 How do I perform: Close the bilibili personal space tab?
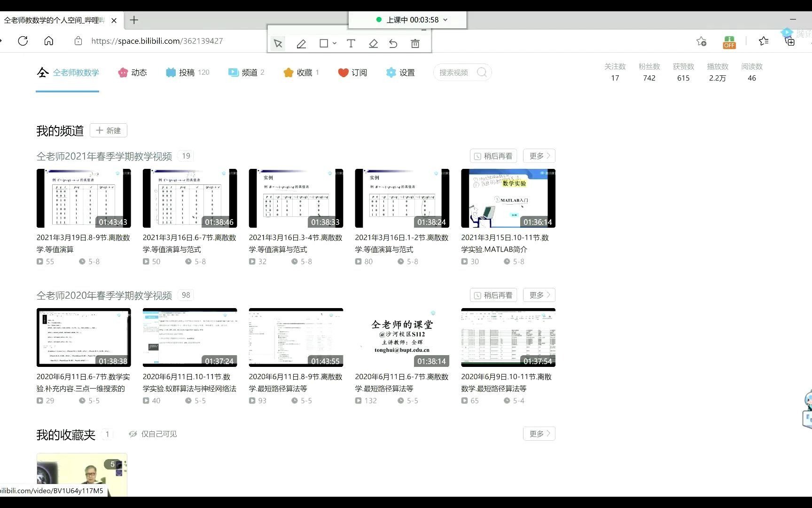coord(114,20)
